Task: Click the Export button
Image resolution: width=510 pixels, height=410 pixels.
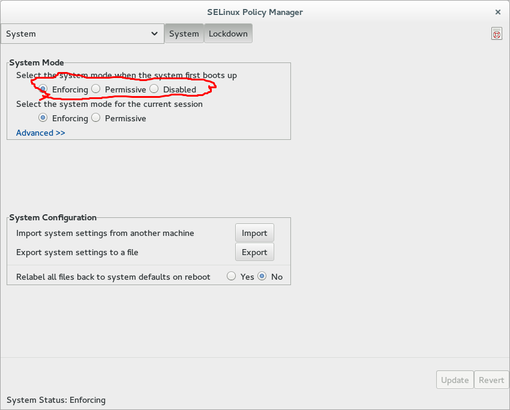Action: pos(254,252)
